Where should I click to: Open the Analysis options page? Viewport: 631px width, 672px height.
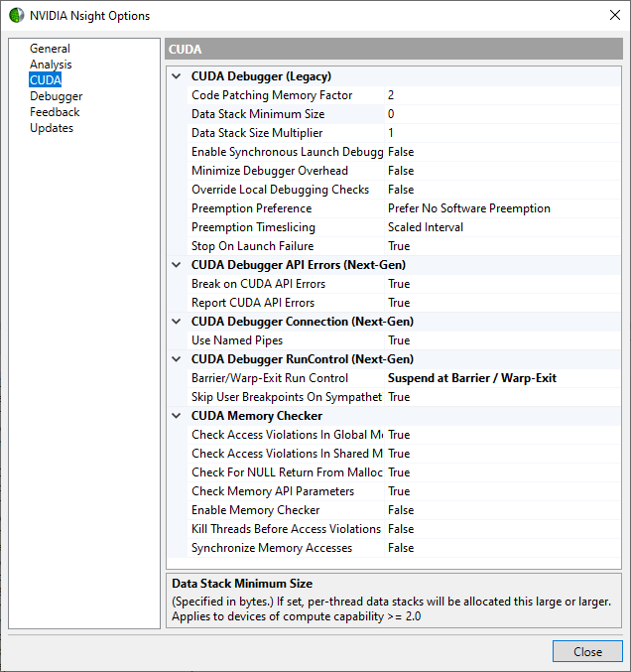tap(51, 65)
